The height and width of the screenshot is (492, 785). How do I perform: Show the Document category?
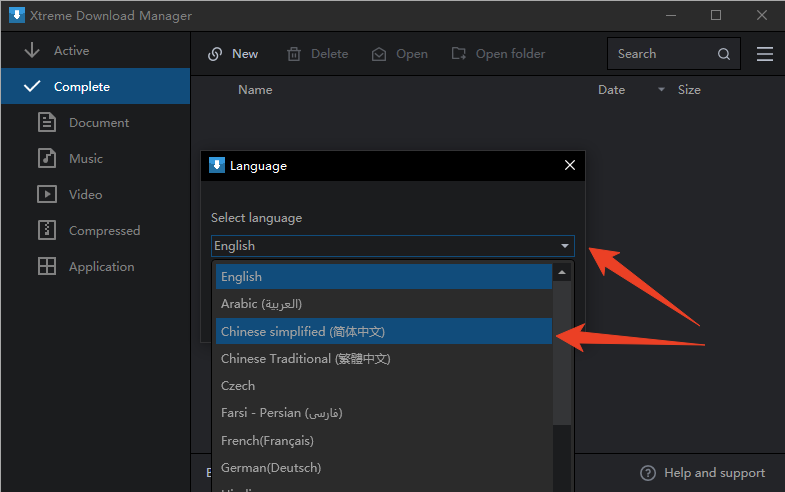[x=98, y=123]
